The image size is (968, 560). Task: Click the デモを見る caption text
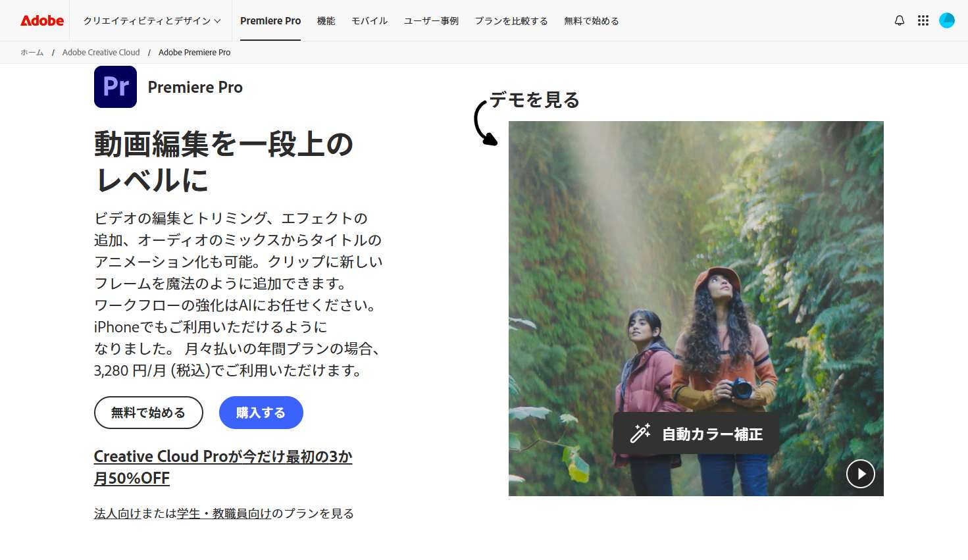click(x=534, y=100)
